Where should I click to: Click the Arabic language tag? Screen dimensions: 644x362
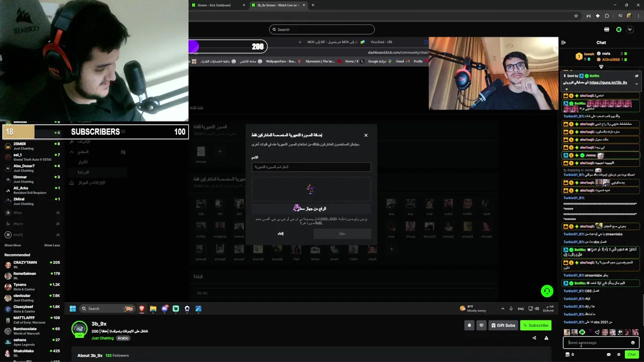[x=123, y=338]
